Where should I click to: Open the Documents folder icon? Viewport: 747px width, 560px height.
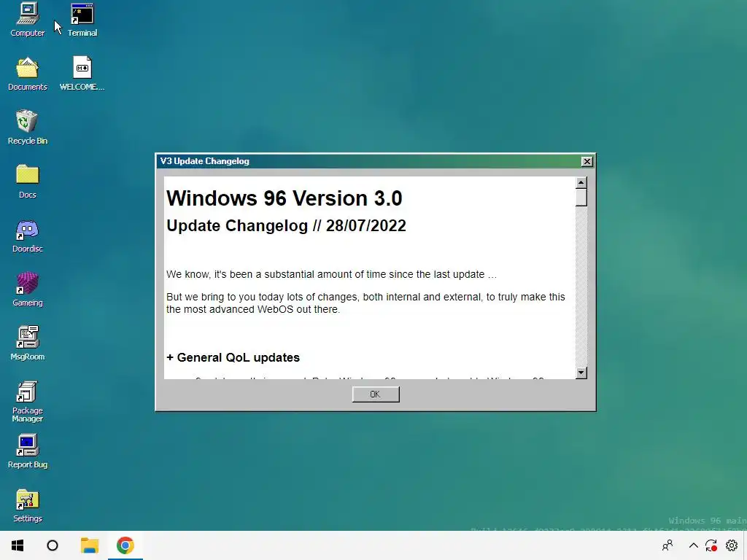pos(27,74)
